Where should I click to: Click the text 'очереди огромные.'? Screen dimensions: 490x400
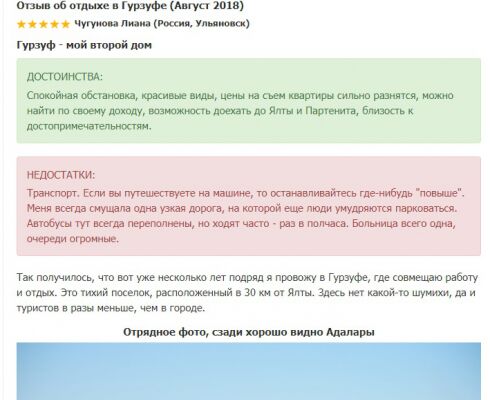pos(73,239)
